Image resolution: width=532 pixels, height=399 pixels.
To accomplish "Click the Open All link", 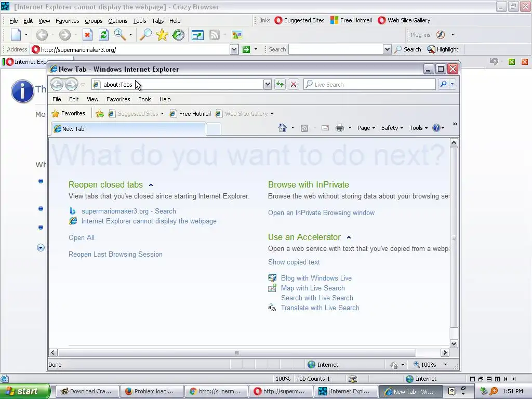I will click(82, 238).
